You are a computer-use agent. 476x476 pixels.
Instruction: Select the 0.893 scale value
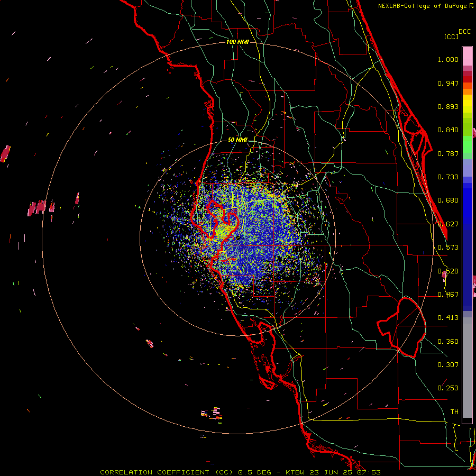[448, 106]
